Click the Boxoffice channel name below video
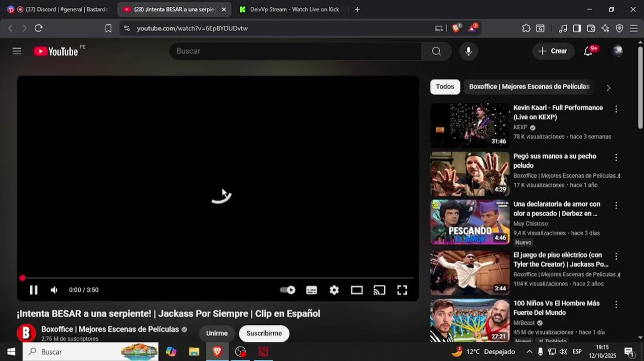The image size is (644, 361). click(x=110, y=329)
